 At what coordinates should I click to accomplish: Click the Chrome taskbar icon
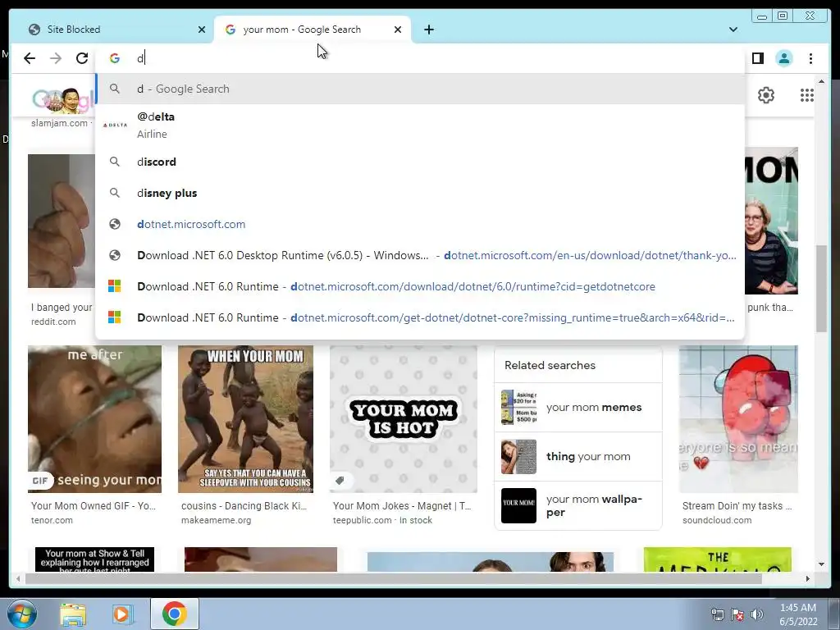click(x=175, y=614)
